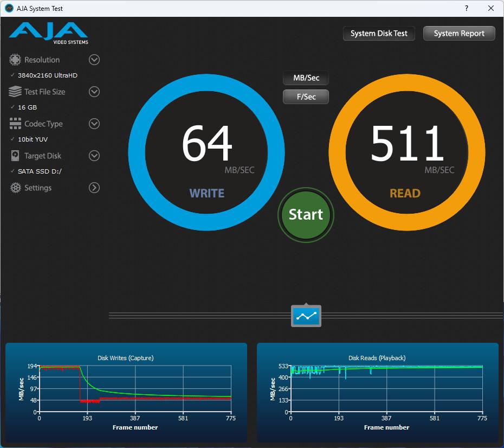Click the AJA System Test title bar icon
The width and height of the screenshot is (504, 448).
click(9, 8)
